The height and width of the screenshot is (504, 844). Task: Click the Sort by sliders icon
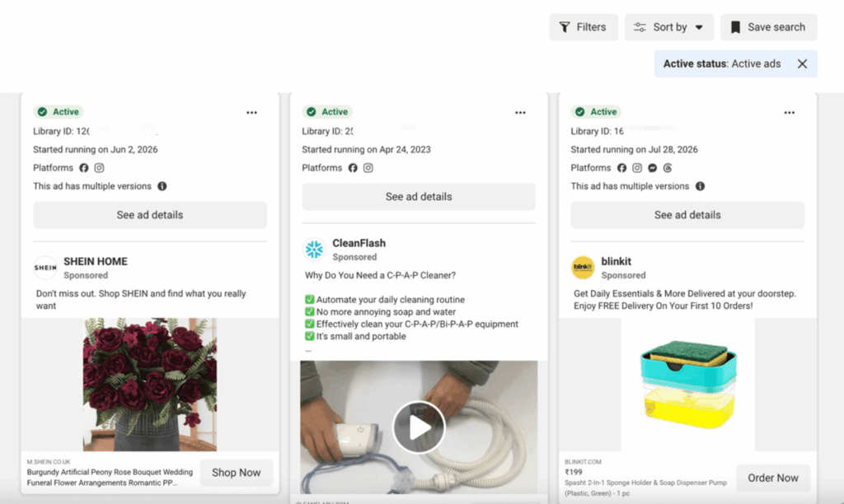click(640, 27)
